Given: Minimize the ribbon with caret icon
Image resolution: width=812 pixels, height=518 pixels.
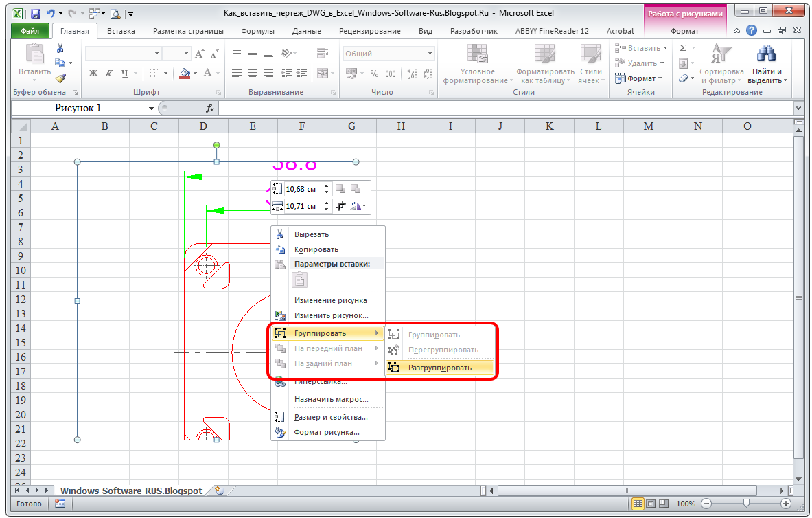Looking at the screenshot, I should [736, 31].
